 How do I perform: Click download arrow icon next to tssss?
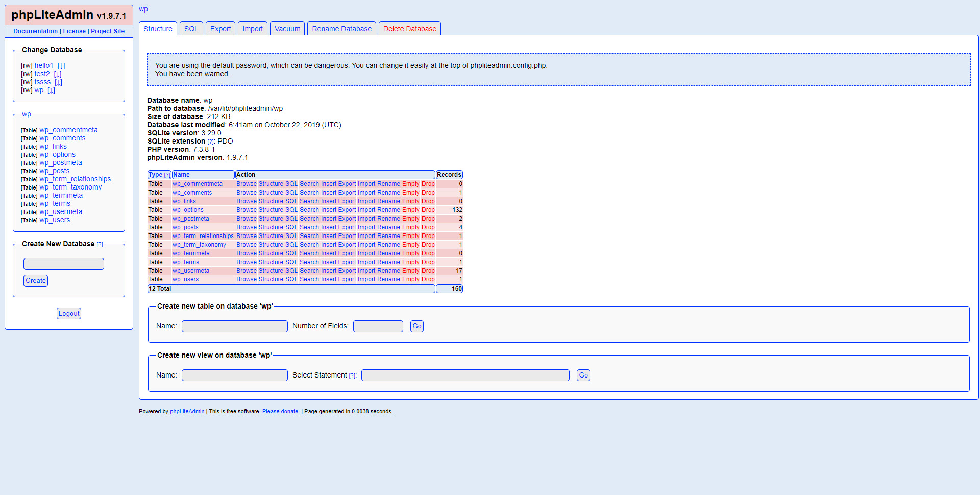coord(58,82)
